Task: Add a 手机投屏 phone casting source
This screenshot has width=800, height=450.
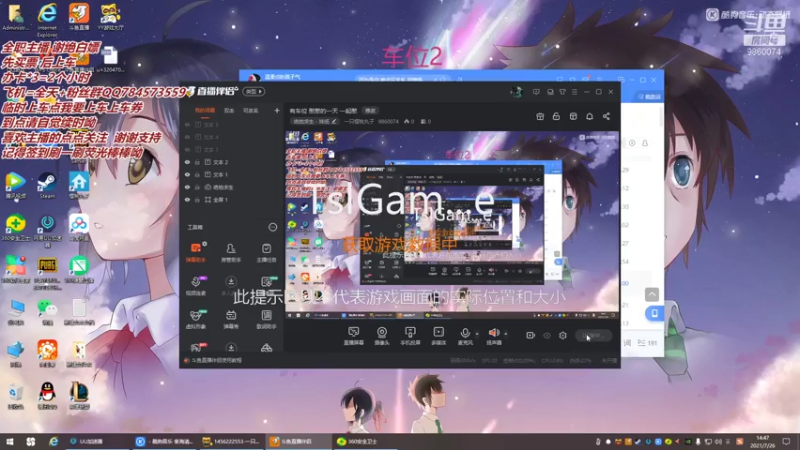Action: click(x=410, y=336)
